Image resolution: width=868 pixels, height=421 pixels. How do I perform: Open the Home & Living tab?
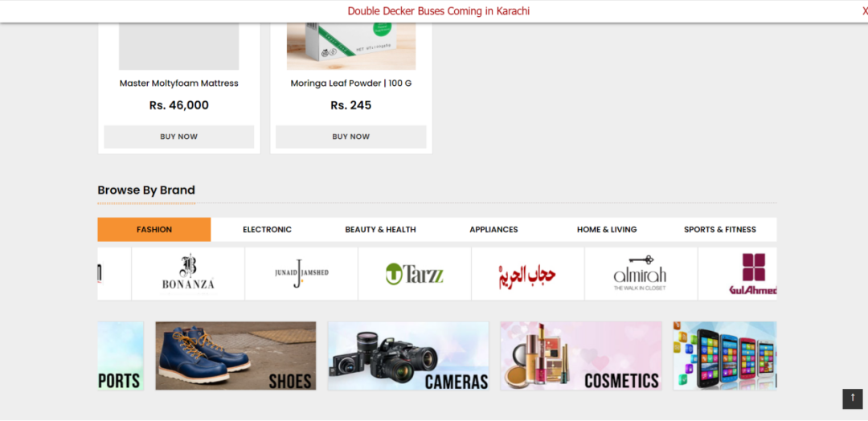[607, 230]
